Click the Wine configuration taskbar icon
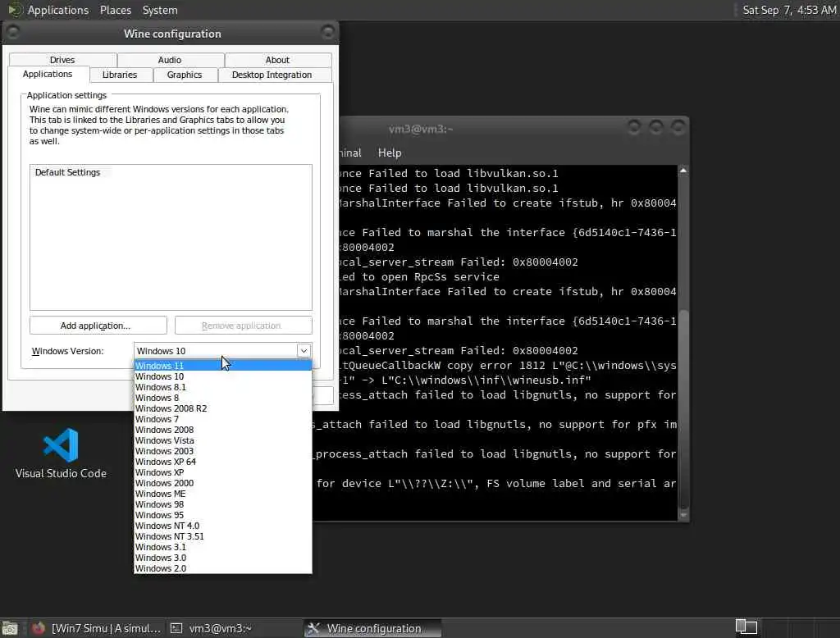This screenshot has width=840, height=638. coord(313,628)
